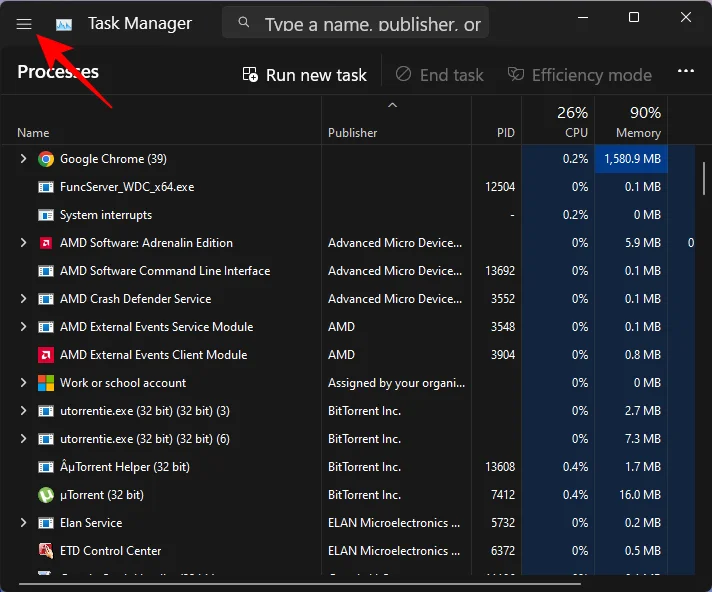The height and width of the screenshot is (592, 712).
Task: Expand AMD Software: Adrenalin Edition row
Action: click(23, 243)
